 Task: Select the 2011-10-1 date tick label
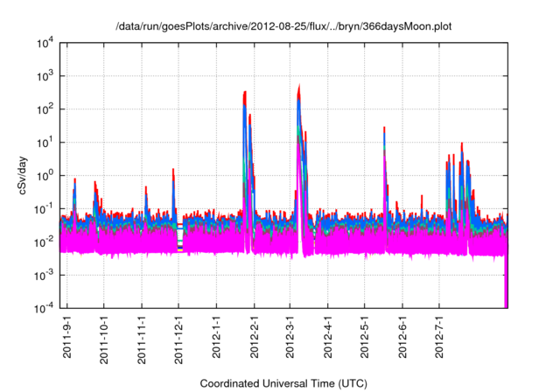tap(104, 337)
